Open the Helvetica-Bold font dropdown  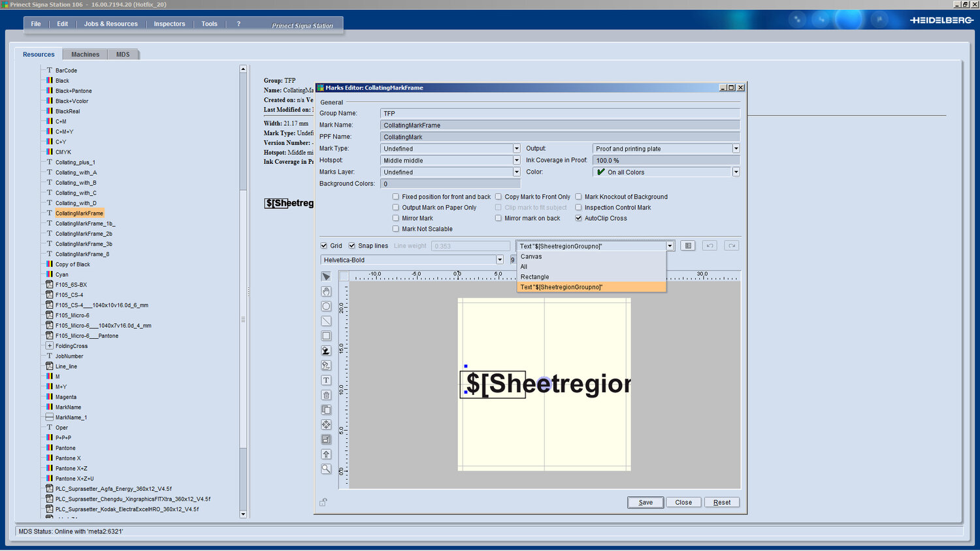pos(500,260)
